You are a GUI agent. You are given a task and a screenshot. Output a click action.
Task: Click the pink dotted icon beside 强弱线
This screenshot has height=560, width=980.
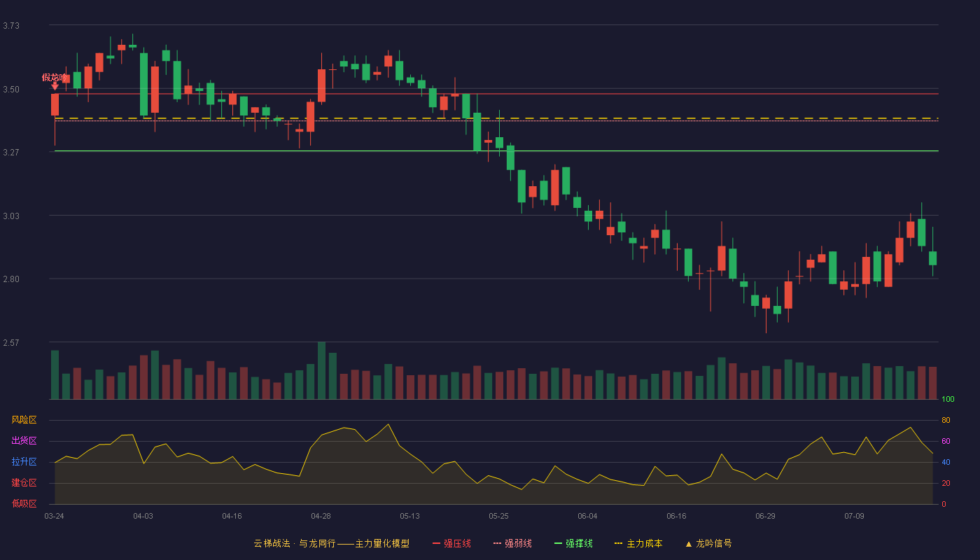coord(497,543)
